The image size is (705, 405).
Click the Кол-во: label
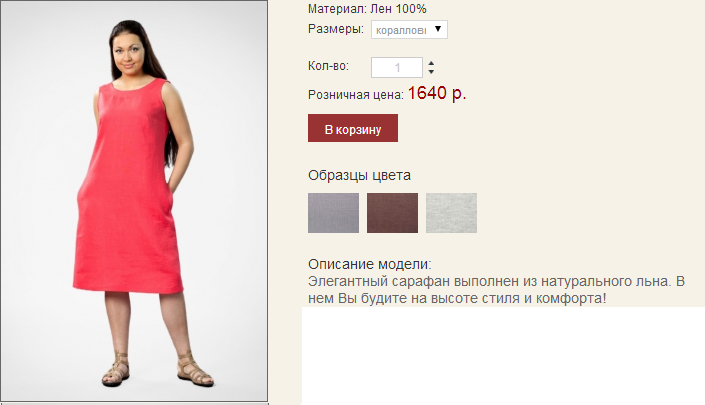point(329,66)
